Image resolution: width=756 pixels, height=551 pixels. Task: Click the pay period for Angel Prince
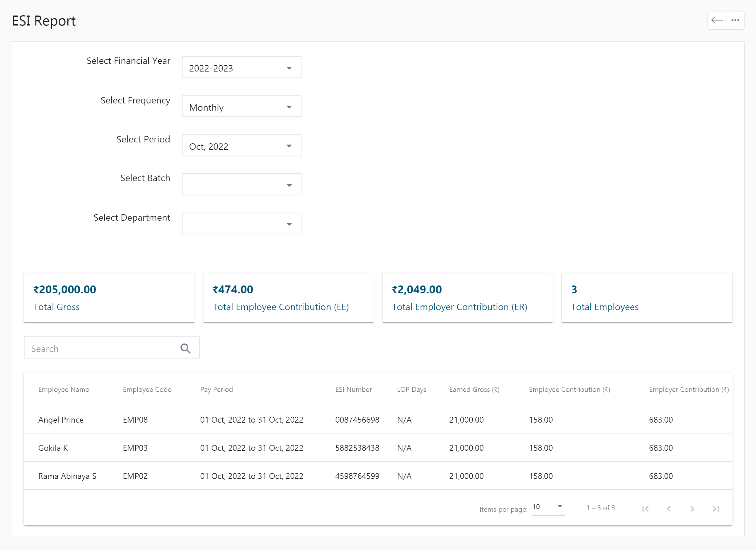click(252, 420)
